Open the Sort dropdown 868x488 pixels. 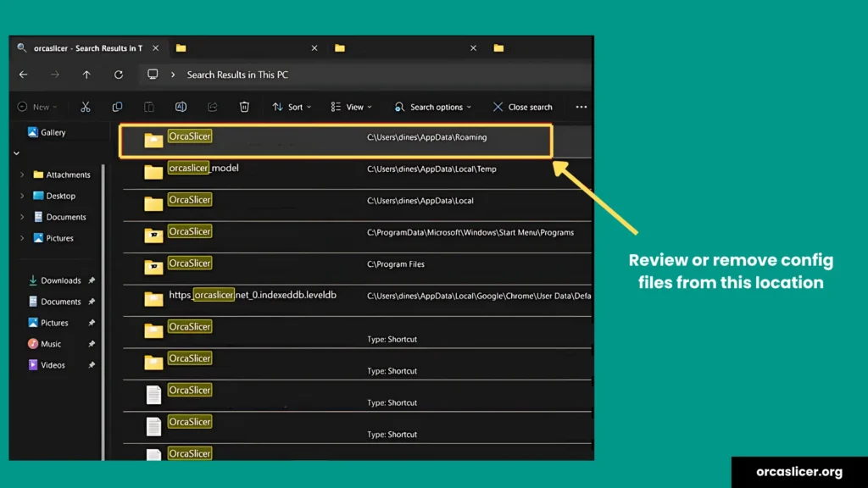point(292,107)
